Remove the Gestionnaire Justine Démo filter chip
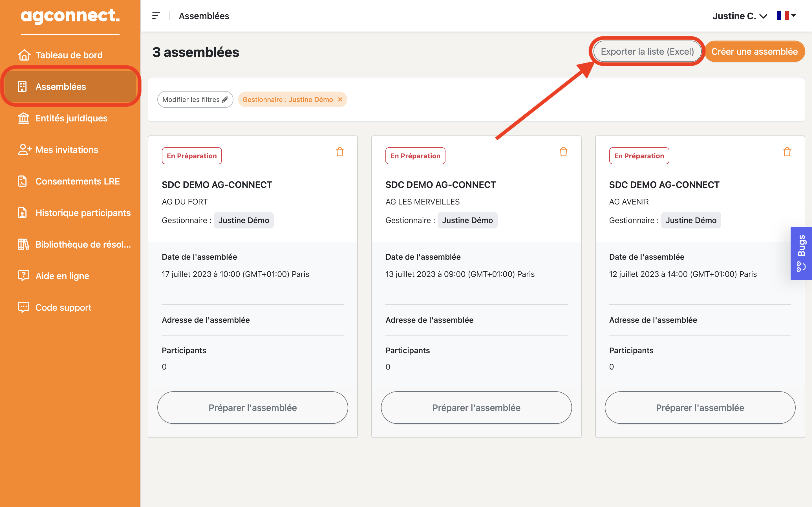Image resolution: width=812 pixels, height=507 pixels. point(340,100)
